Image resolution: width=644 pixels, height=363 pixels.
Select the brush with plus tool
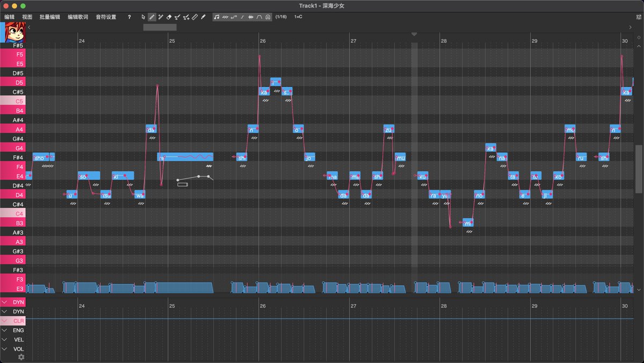pos(186,17)
